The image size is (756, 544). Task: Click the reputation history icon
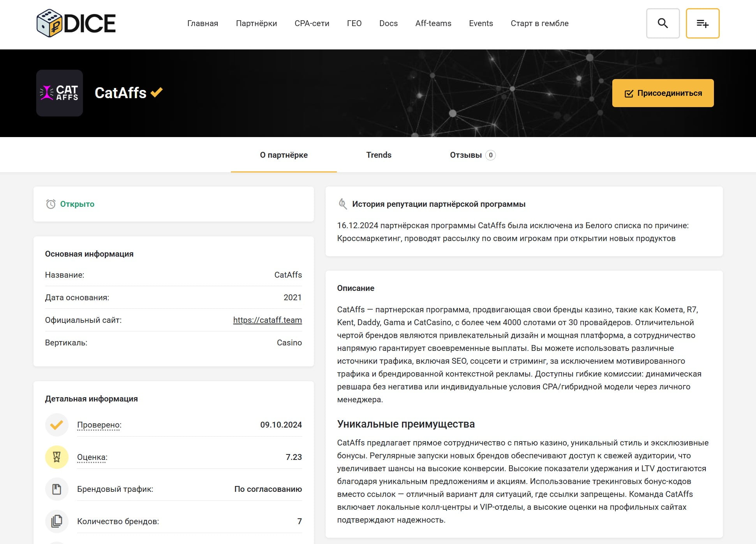[x=342, y=204]
